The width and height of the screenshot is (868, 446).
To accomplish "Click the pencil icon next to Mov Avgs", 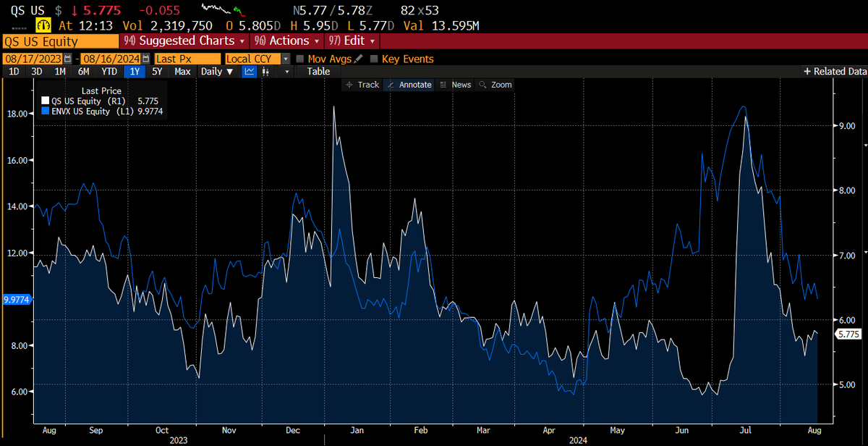I will tap(357, 59).
